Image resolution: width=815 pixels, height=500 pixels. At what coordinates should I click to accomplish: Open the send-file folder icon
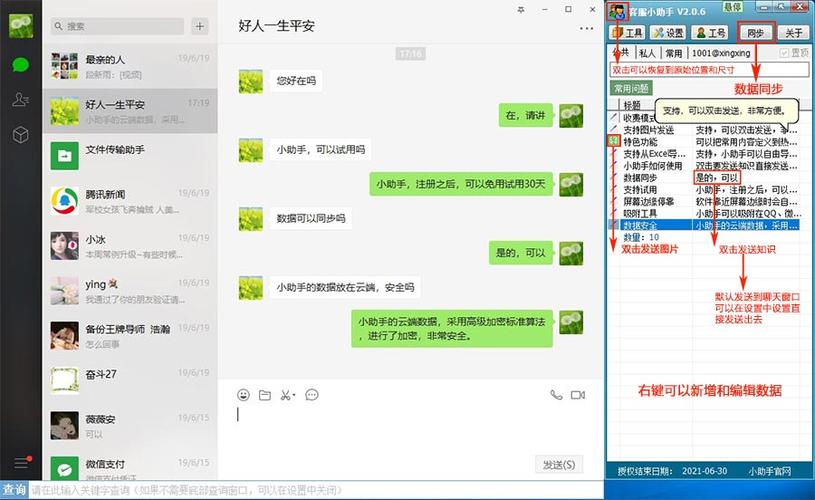click(x=265, y=395)
